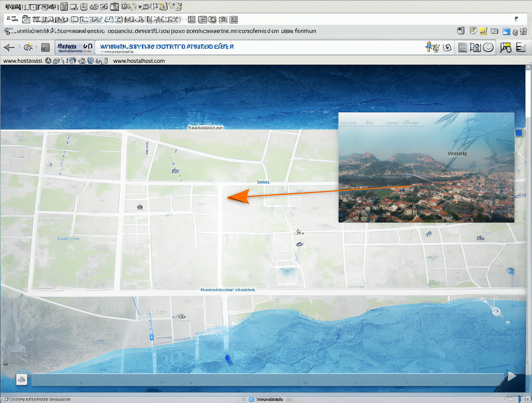The height and width of the screenshot is (403, 532).
Task: Click the clipboard icon in third toolbar row
Action: tap(461, 31)
